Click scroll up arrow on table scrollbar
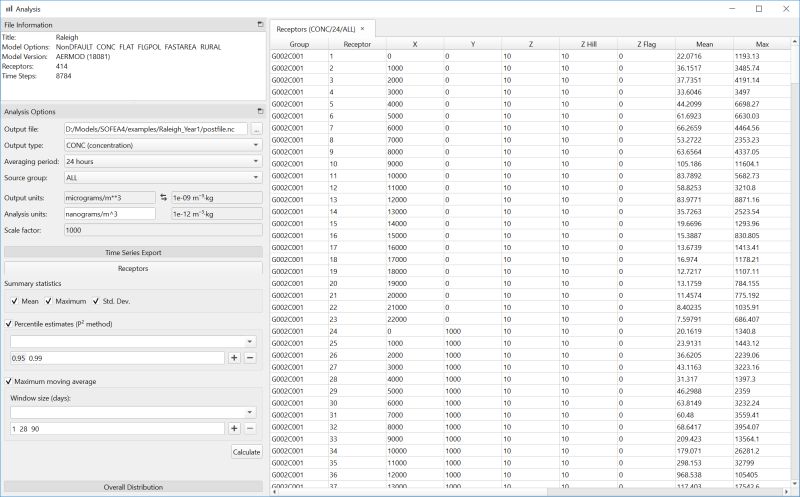Screen dimensions: 800x497 (795, 41)
